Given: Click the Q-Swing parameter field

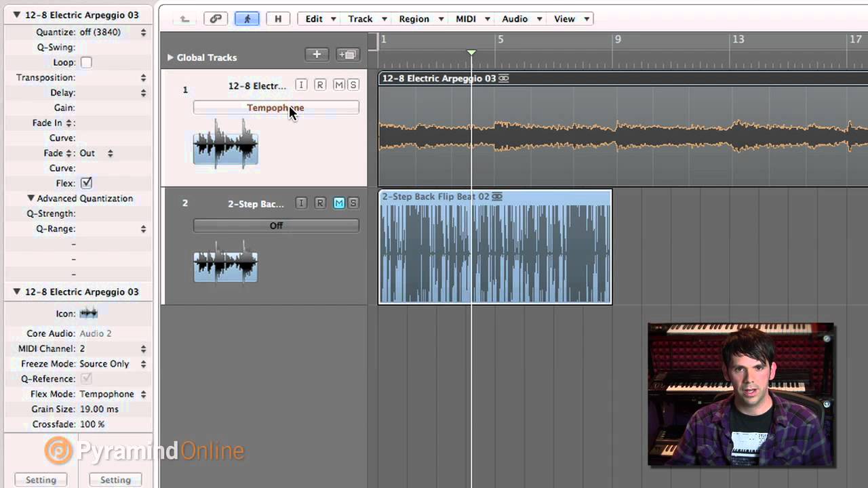Looking at the screenshot, I should 78,47.
